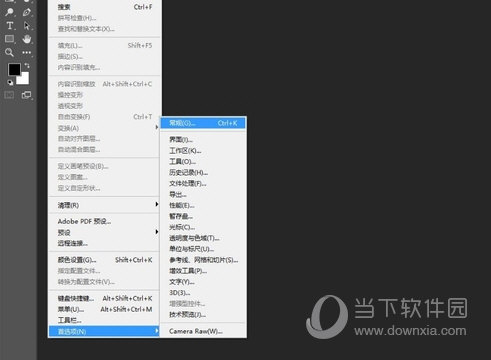
Task: Open 工作区(K)... preferences
Action: coord(203,151)
